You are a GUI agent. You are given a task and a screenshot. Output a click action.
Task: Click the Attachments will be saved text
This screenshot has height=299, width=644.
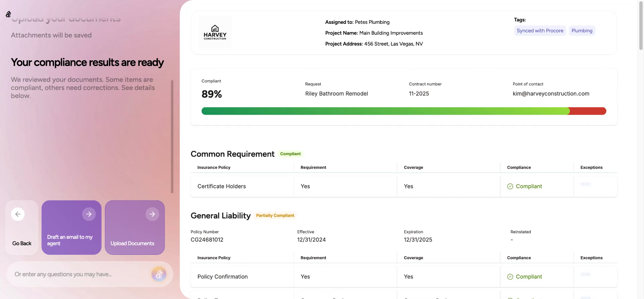point(51,35)
